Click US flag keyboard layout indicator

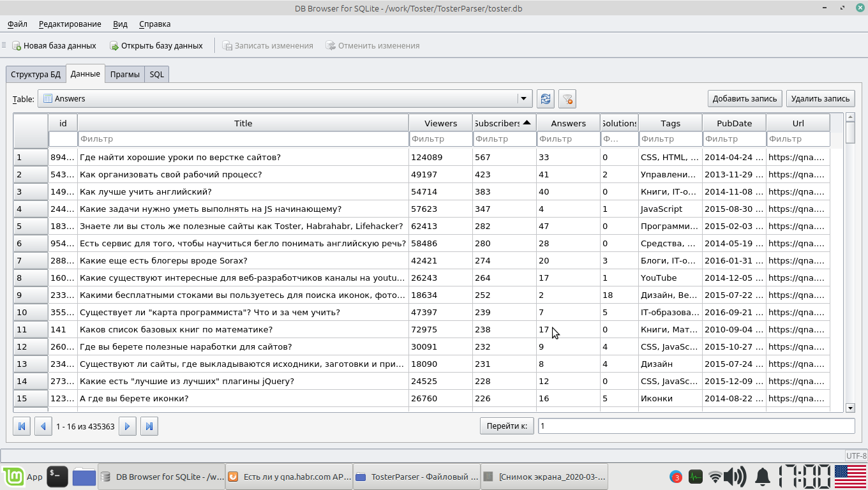click(x=850, y=477)
